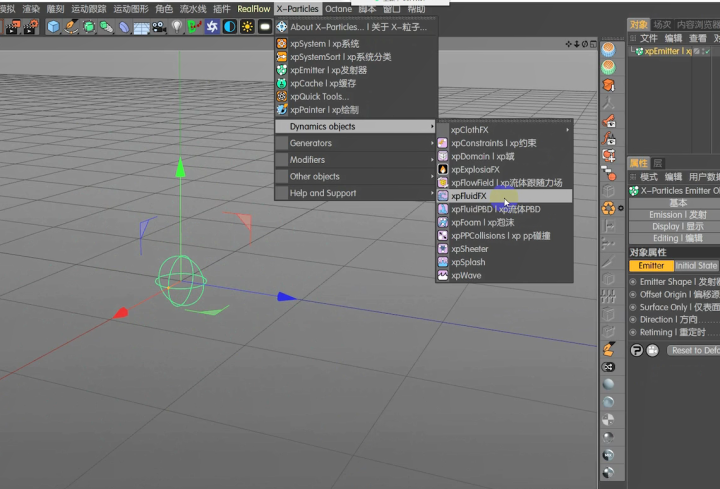
Task: Select the Emitter tab in attributes
Action: point(651,266)
